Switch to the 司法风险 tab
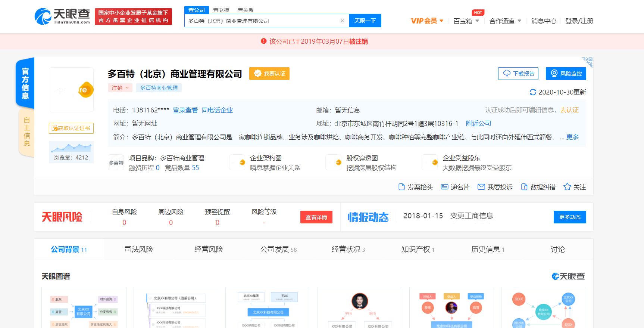Image resolution: width=644 pixels, height=328 pixels. [139, 249]
